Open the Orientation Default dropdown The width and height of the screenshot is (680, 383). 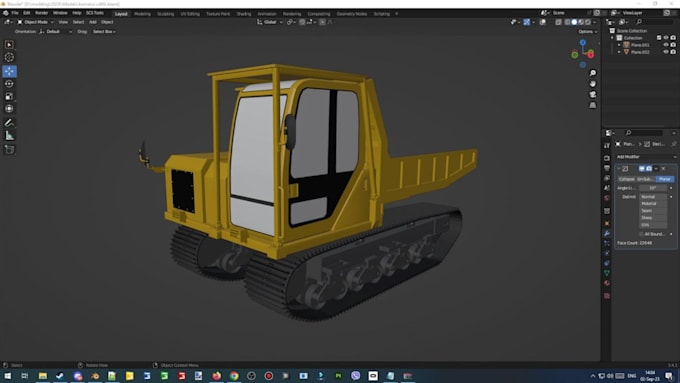[x=56, y=32]
